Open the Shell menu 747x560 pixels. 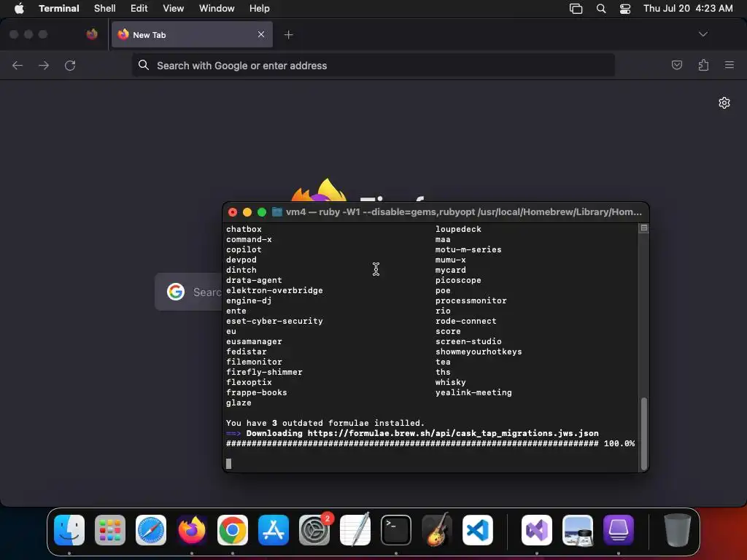point(105,9)
